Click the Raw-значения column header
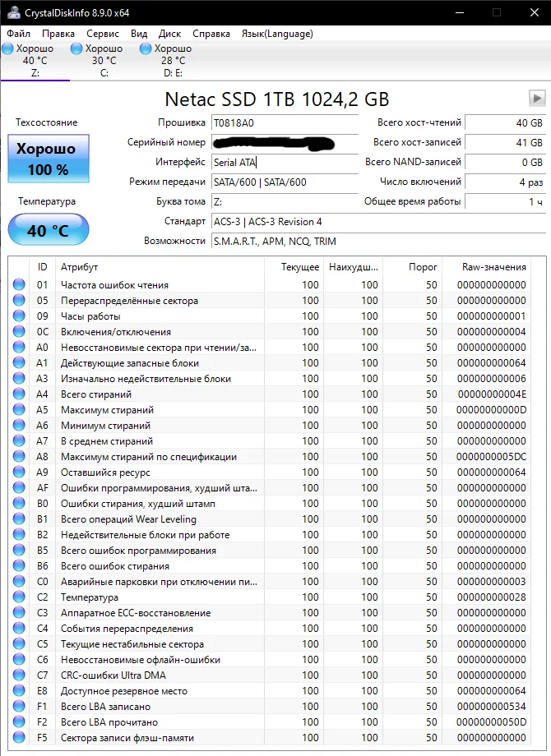The width and height of the screenshot is (551, 756). 494,266
